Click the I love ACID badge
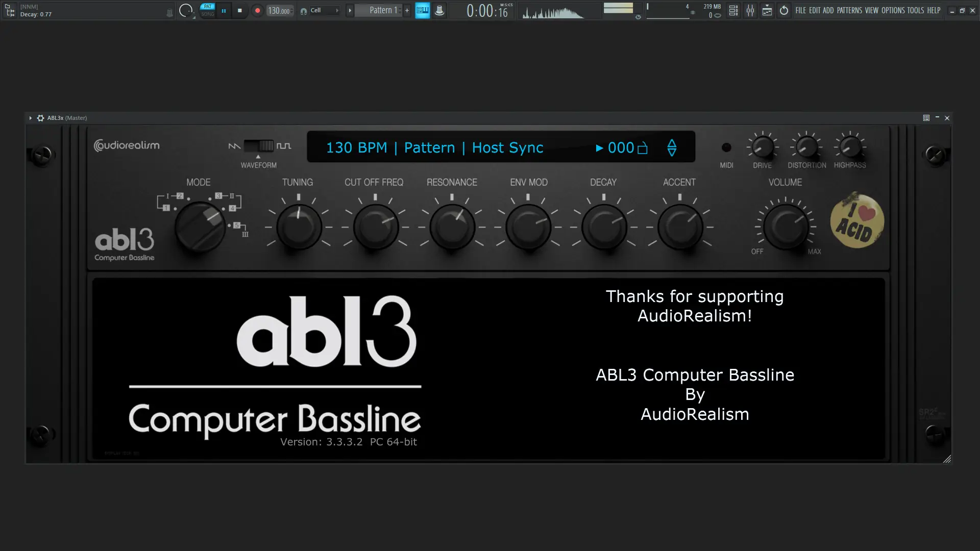Image resolution: width=980 pixels, height=551 pixels. point(856,220)
